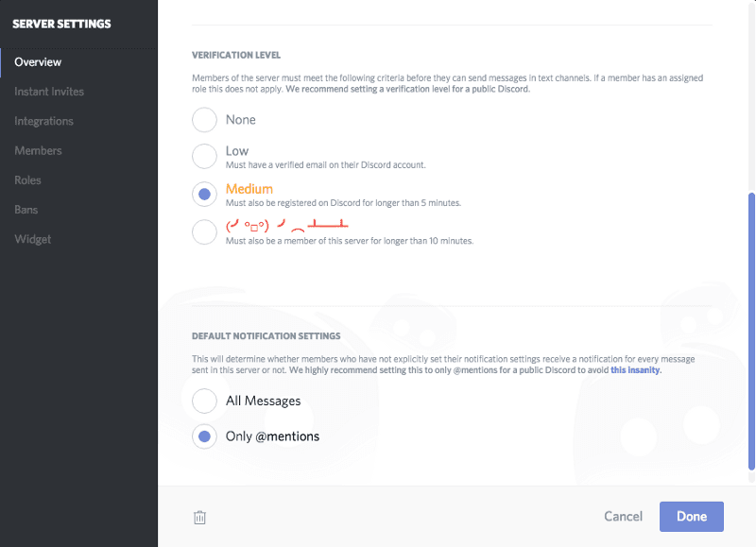Follow the "this insanity" link
Viewport: 756px width, 547px height.
pyautogui.click(x=635, y=370)
